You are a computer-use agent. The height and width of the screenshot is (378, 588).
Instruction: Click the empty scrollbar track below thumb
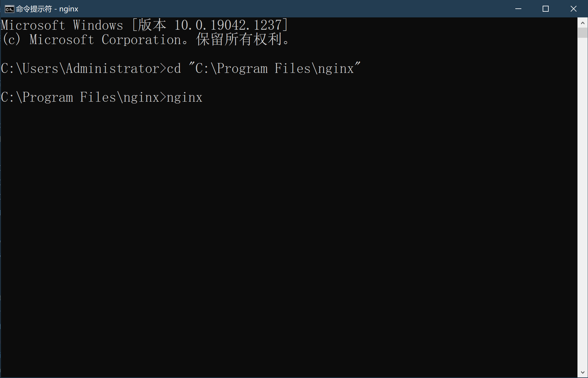[x=583, y=203]
